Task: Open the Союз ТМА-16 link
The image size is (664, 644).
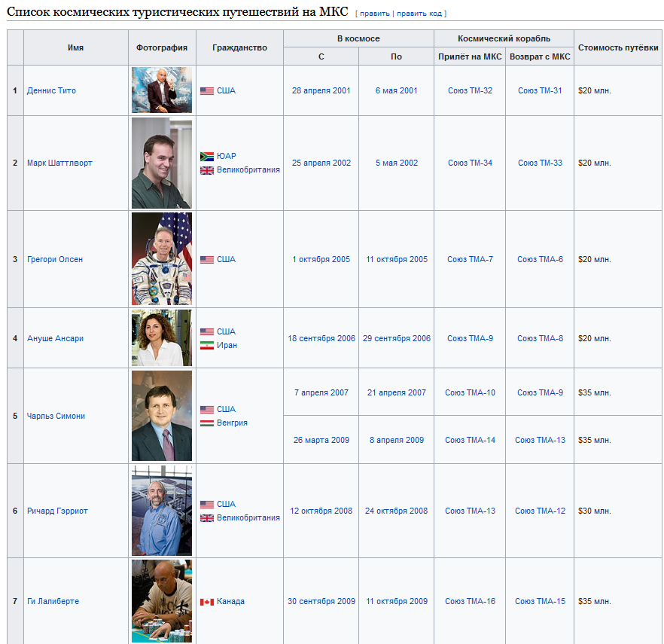Action: pyautogui.click(x=470, y=601)
